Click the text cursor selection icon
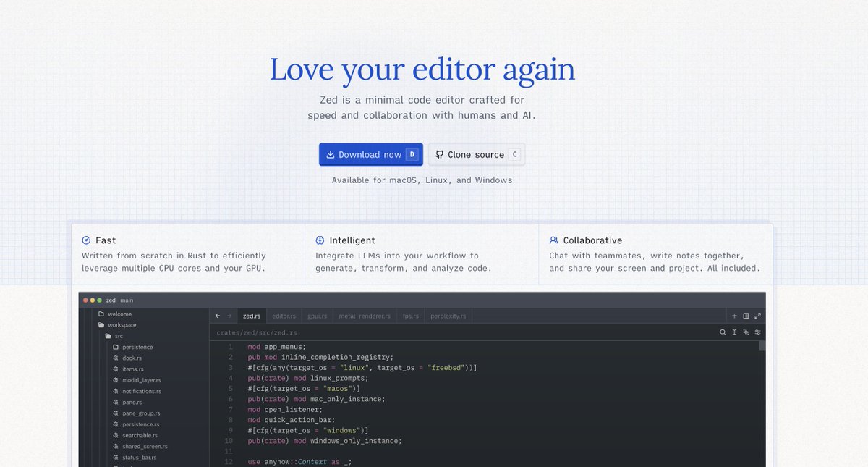The width and height of the screenshot is (868, 467). pyautogui.click(x=734, y=332)
